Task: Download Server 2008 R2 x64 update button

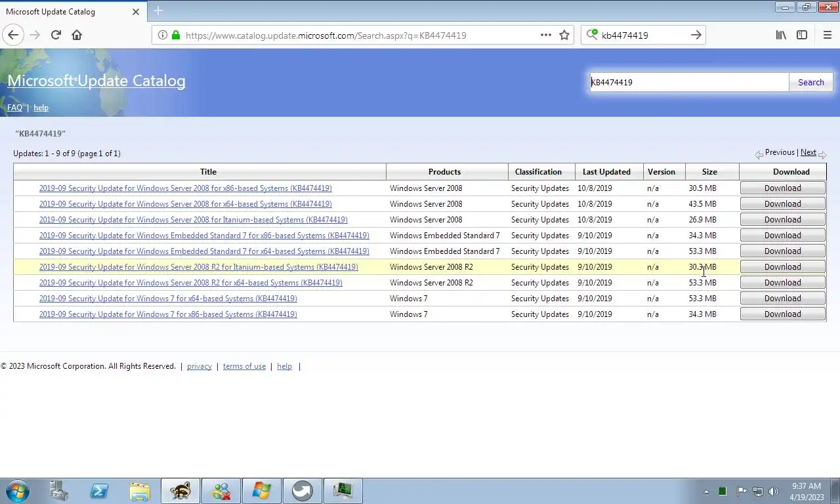Action: tap(782, 283)
